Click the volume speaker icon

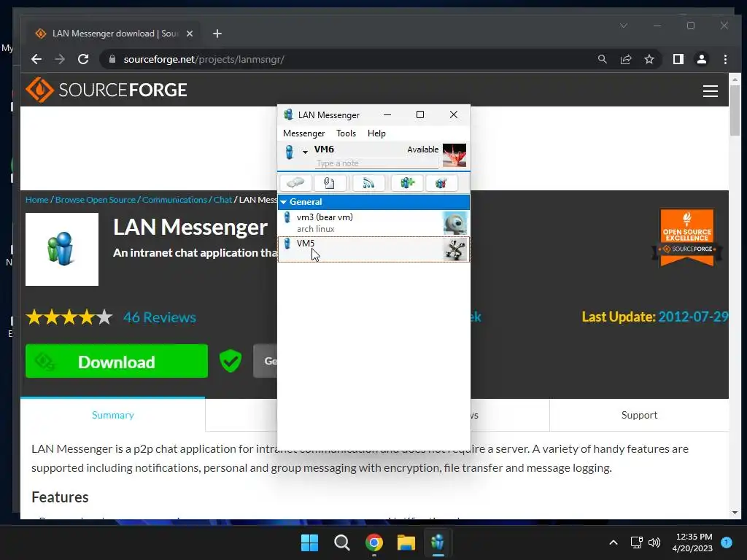point(654,542)
